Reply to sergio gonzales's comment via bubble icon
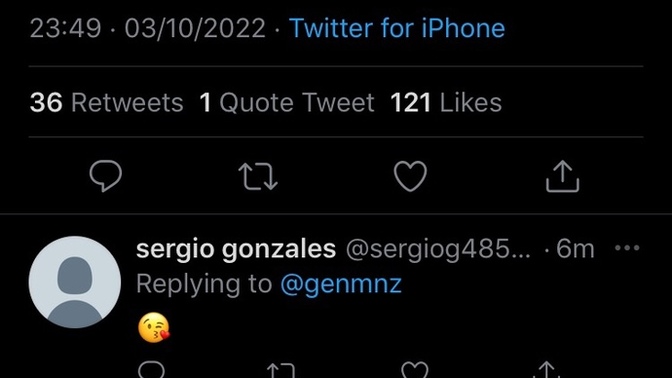672x378 pixels. coord(151,369)
